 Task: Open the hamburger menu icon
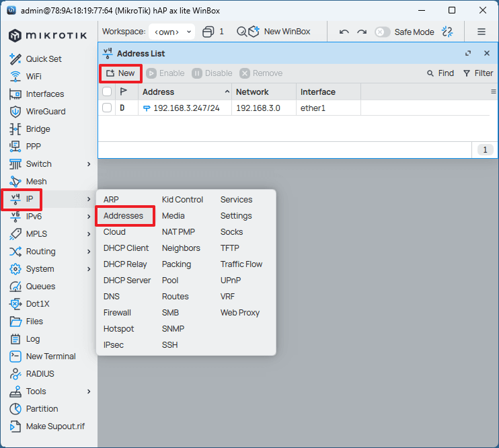pyautogui.click(x=482, y=32)
